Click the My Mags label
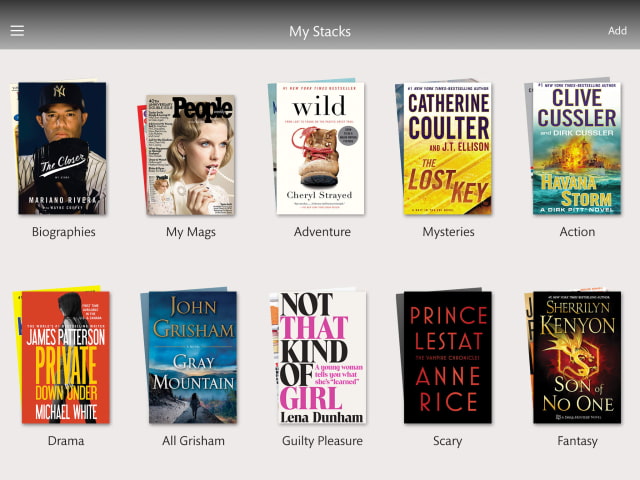The width and height of the screenshot is (640, 480). click(x=190, y=232)
